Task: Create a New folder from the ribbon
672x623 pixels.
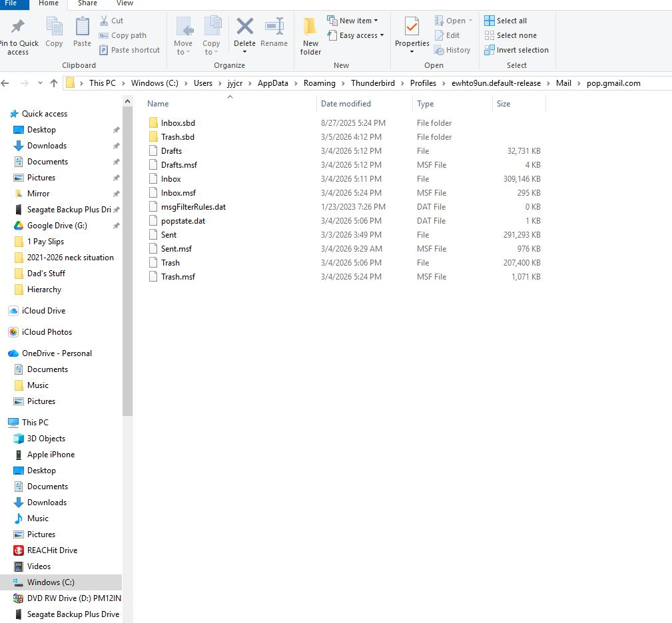Action: [x=310, y=36]
